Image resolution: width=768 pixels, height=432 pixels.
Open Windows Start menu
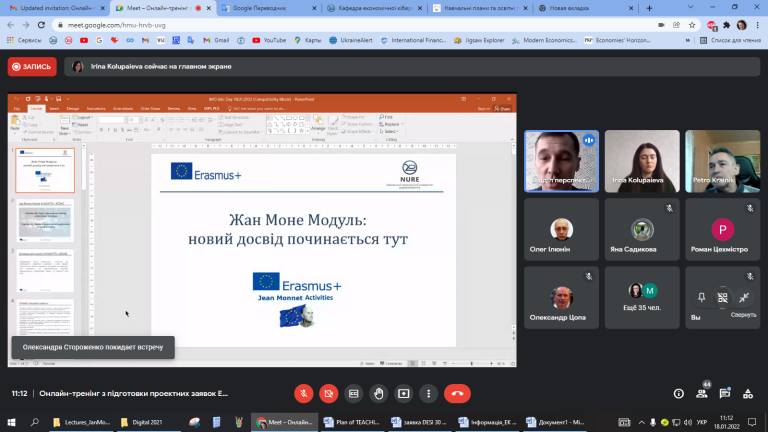point(11,422)
